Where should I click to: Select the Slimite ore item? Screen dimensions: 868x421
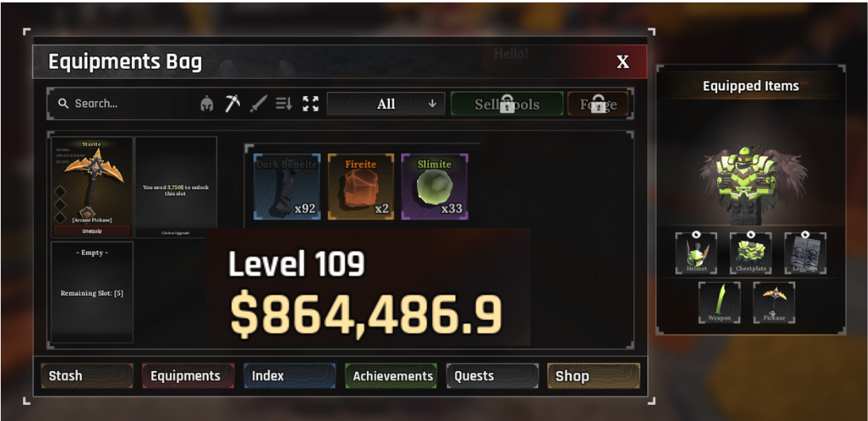tap(434, 187)
